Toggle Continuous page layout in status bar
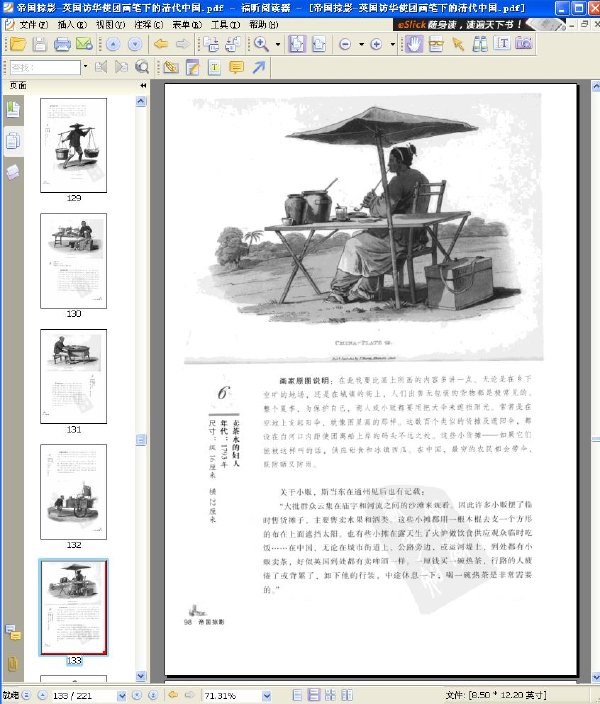This screenshot has width=600, height=704. (x=314, y=695)
